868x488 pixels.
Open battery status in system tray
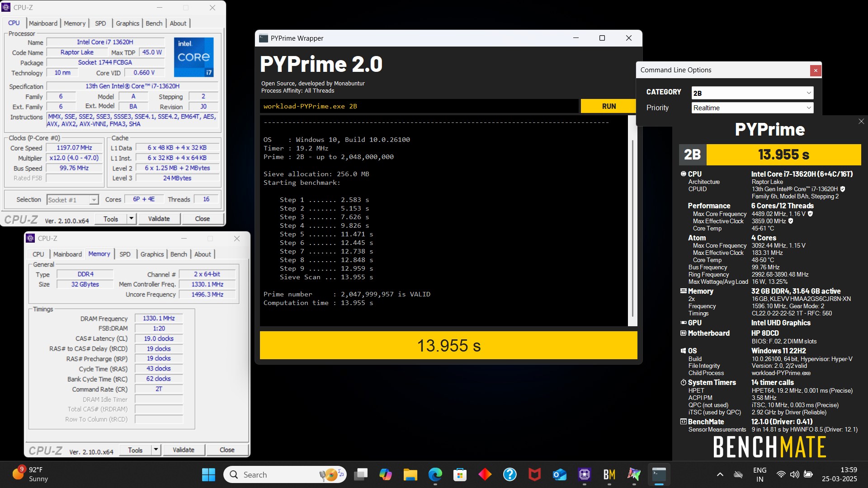click(808, 474)
